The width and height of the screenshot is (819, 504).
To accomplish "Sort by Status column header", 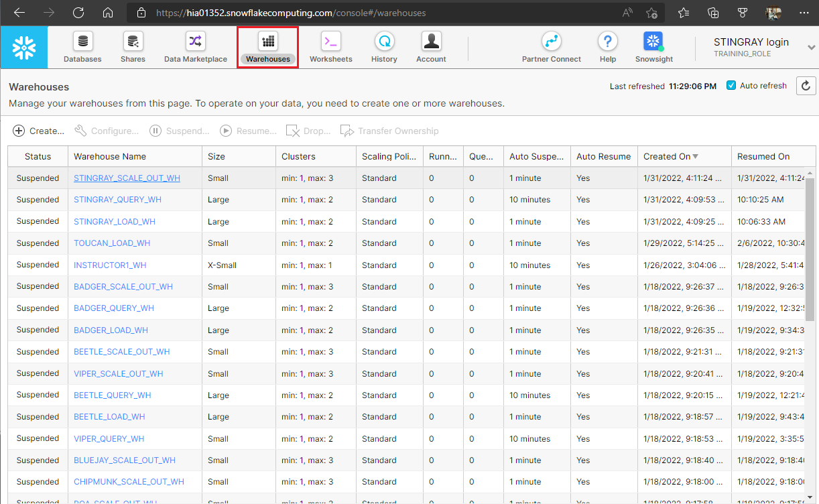I will pos(38,156).
